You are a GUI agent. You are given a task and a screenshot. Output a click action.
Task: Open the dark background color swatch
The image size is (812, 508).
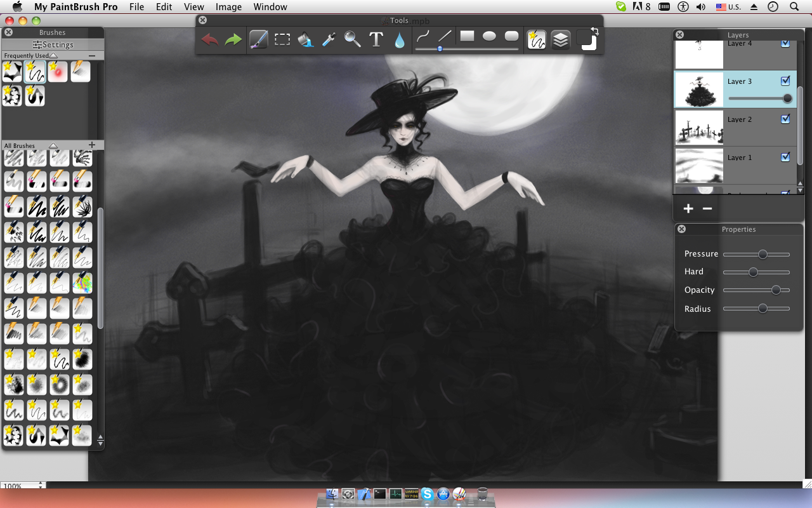tap(582, 36)
